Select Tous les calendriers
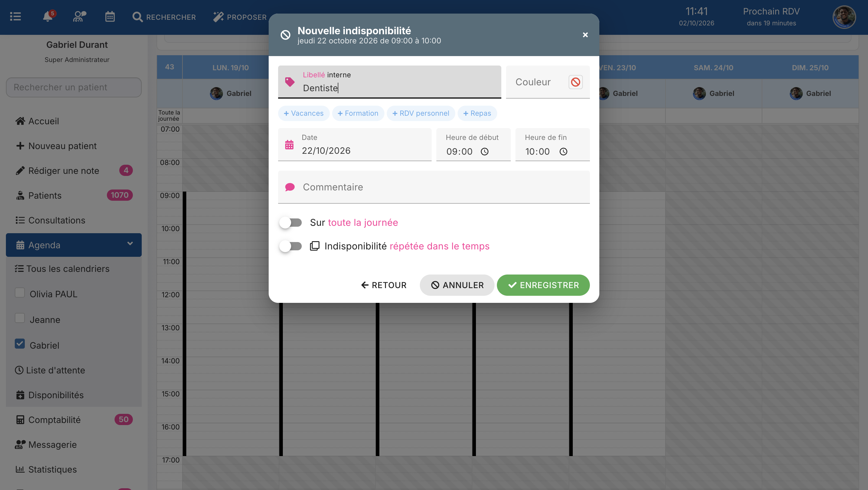 pos(74,269)
